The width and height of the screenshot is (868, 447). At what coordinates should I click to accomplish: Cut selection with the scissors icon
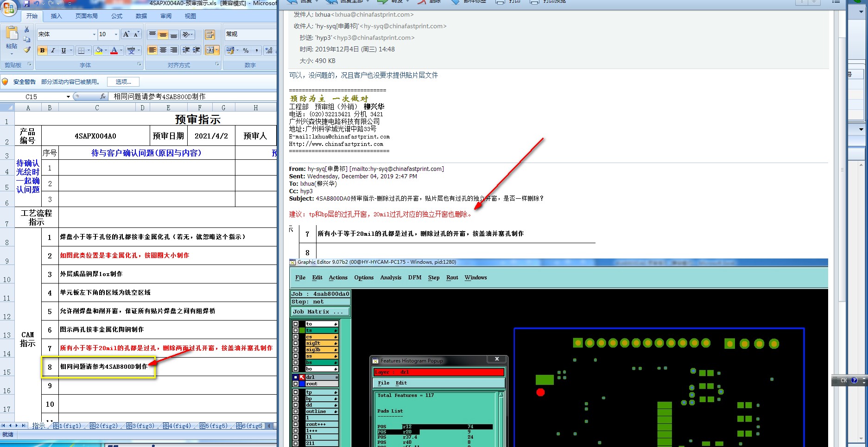(x=27, y=30)
